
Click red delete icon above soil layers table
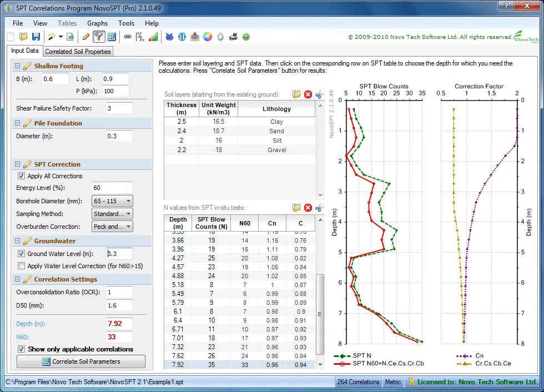point(308,94)
